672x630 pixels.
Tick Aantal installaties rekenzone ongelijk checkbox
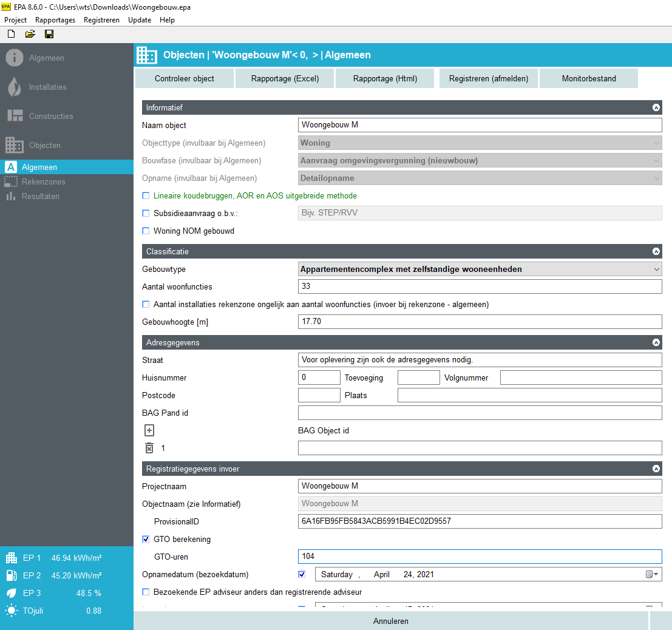click(146, 304)
